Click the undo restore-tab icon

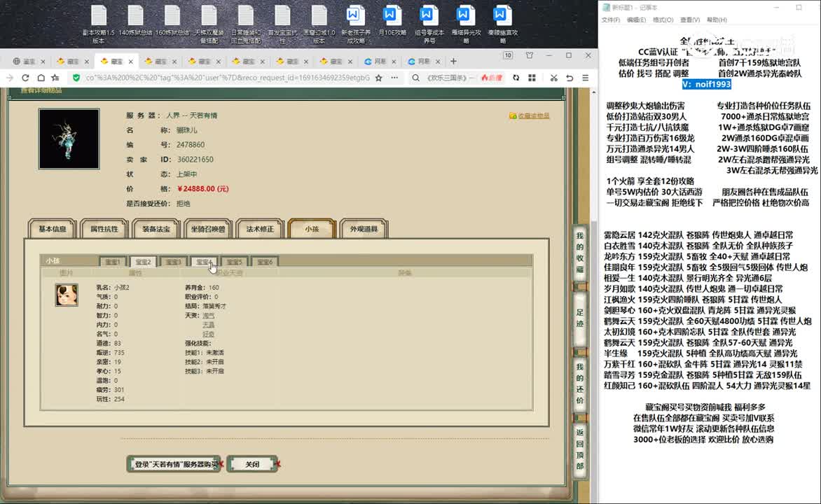[570, 78]
